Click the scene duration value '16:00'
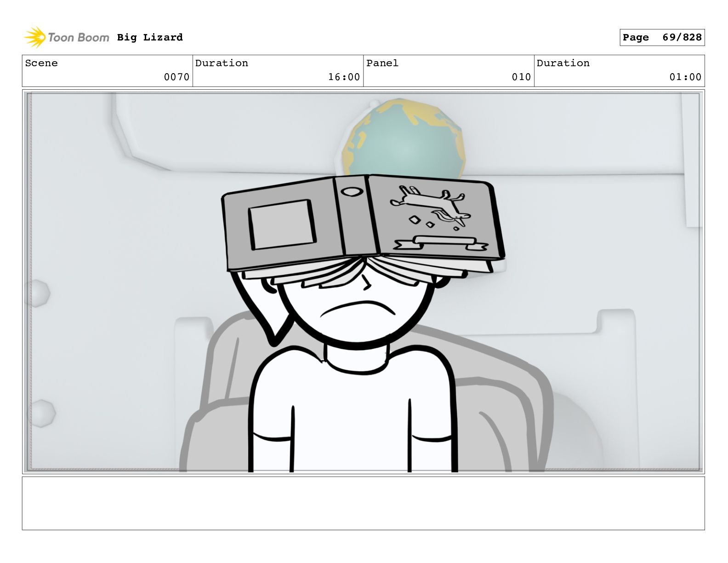The height and width of the screenshot is (563, 728). pos(344,77)
